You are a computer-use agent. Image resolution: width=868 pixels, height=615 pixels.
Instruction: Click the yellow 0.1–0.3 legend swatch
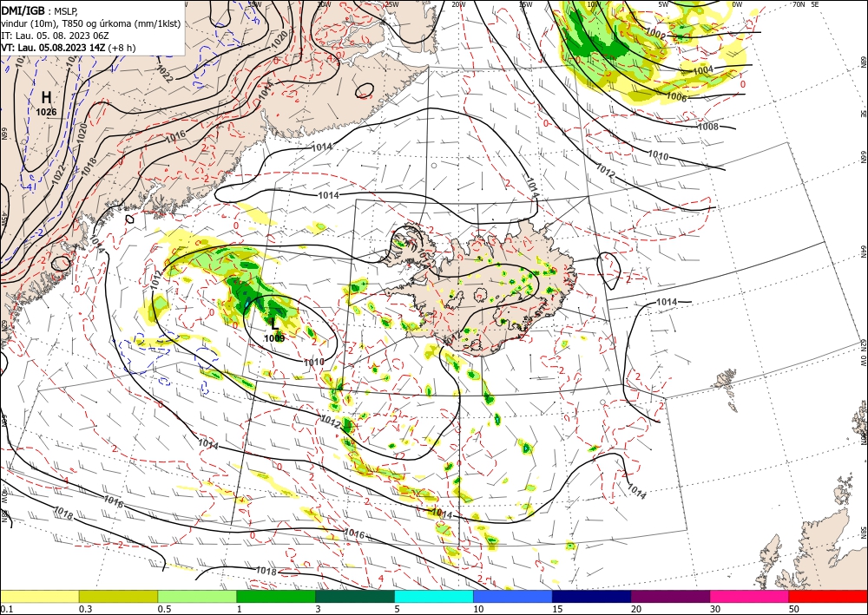click(39, 596)
